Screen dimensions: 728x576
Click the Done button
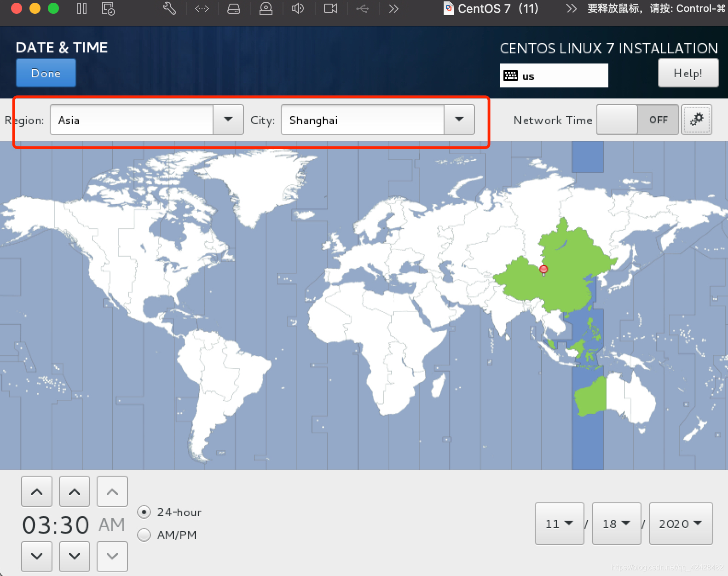(46, 73)
